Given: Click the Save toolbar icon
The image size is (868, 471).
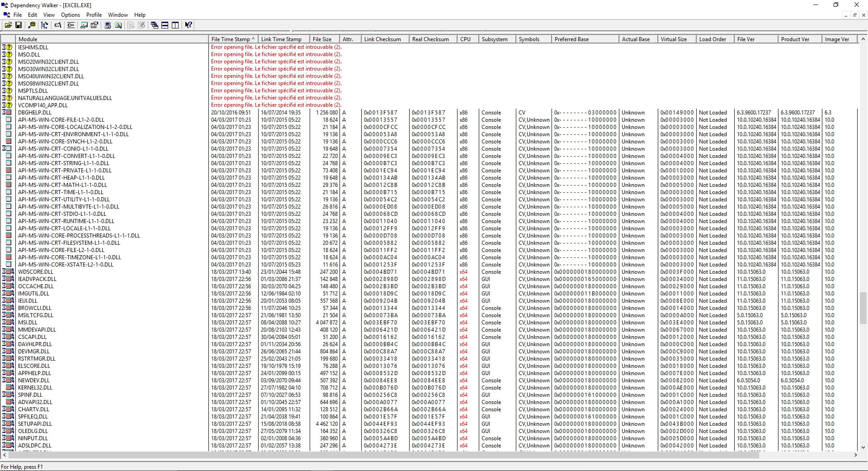Looking at the screenshot, I should tap(19, 25).
